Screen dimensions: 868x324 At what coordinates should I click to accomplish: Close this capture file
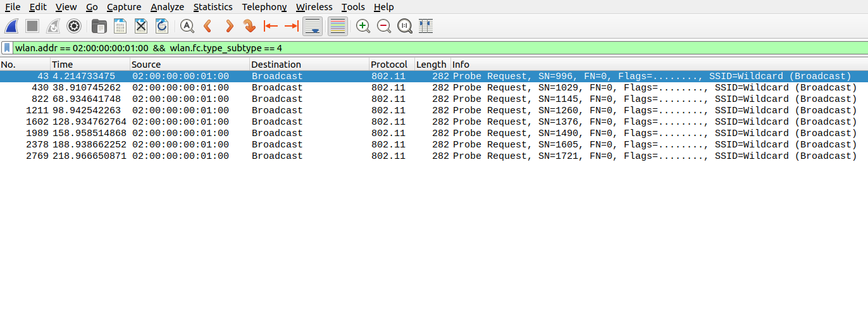(141, 26)
